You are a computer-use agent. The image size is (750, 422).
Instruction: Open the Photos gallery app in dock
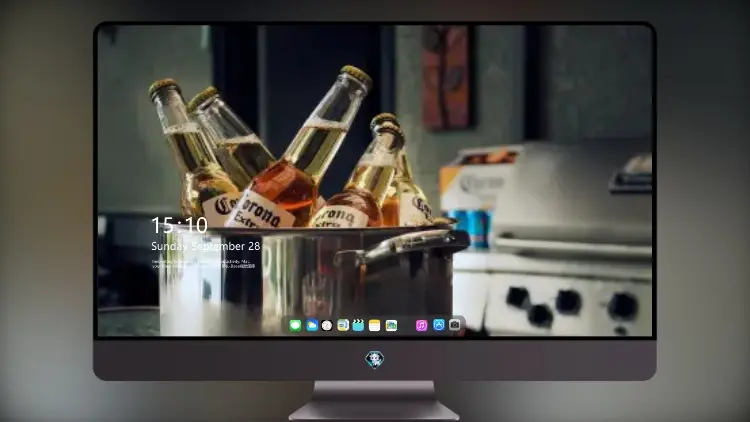pyautogui.click(x=391, y=325)
